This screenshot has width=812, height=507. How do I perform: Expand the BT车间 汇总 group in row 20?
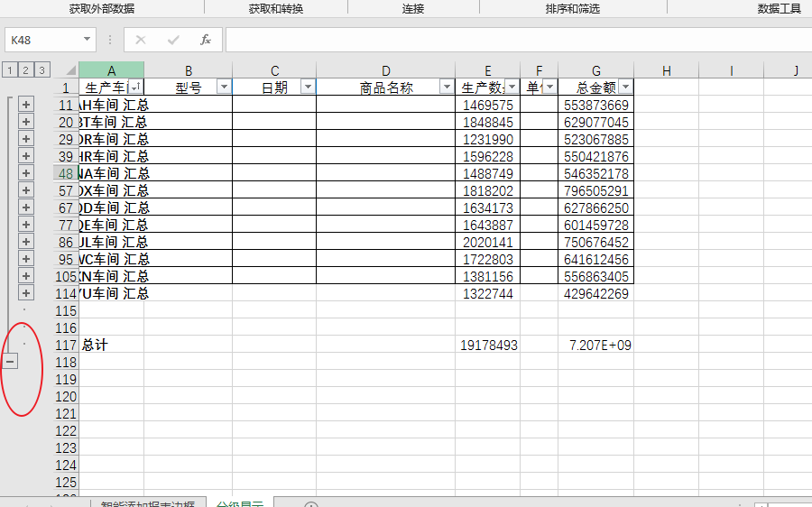click(26, 122)
